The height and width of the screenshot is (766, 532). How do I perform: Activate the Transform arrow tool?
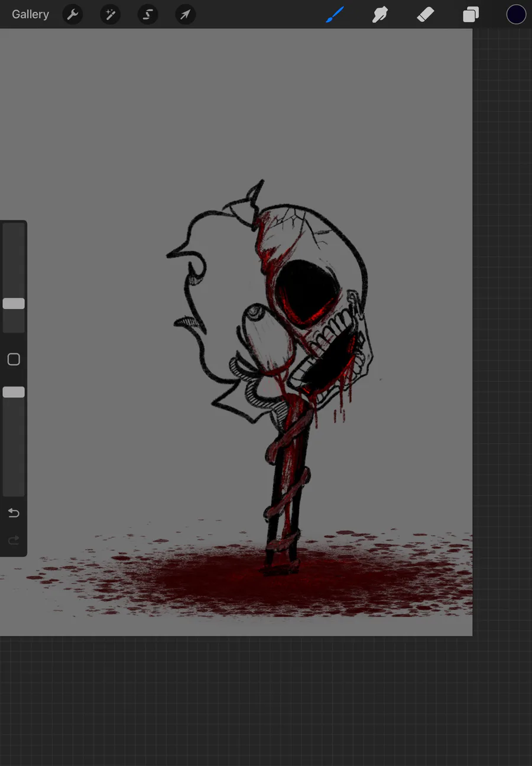coord(186,14)
